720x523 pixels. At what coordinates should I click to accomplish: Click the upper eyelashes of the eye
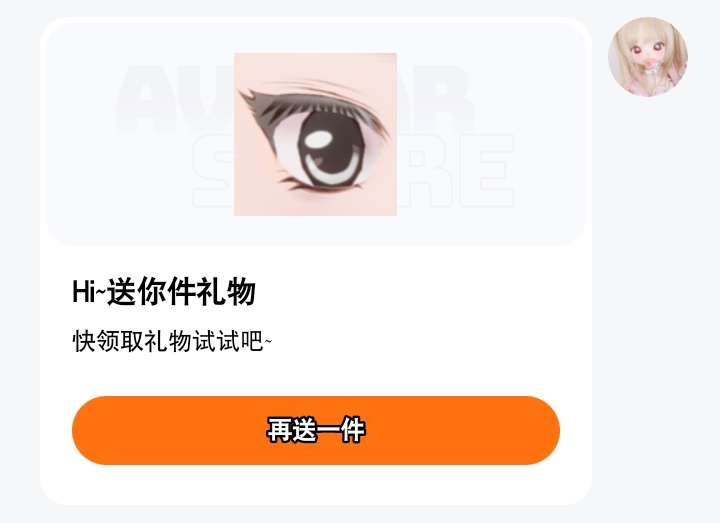(x=303, y=103)
